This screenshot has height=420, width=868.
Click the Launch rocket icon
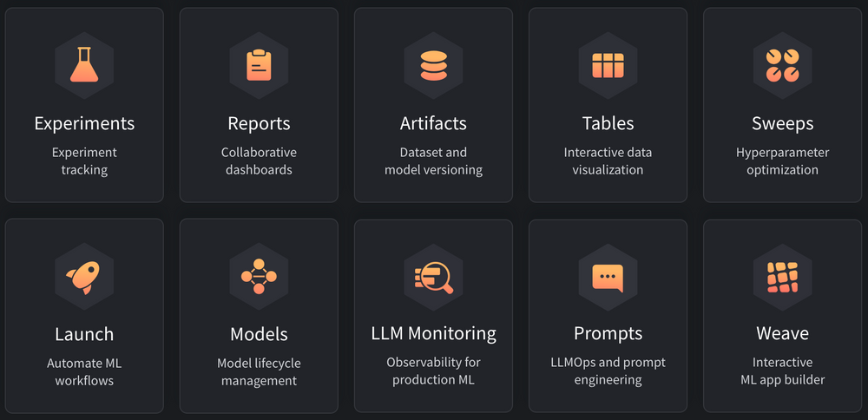coord(84,276)
